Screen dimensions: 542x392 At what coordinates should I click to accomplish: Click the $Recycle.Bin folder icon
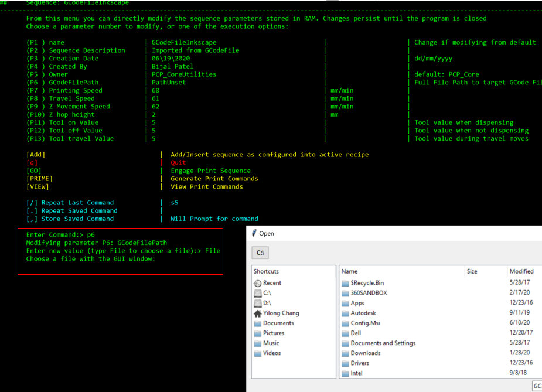coord(345,284)
